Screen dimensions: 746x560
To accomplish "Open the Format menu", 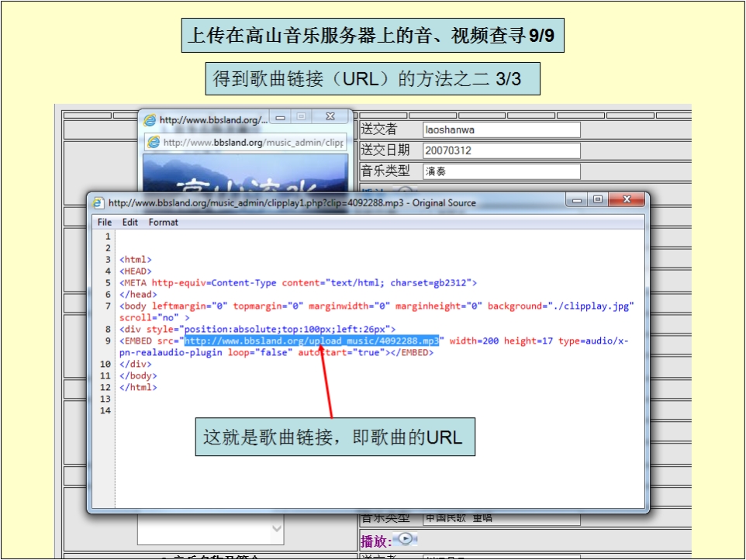I will [164, 223].
